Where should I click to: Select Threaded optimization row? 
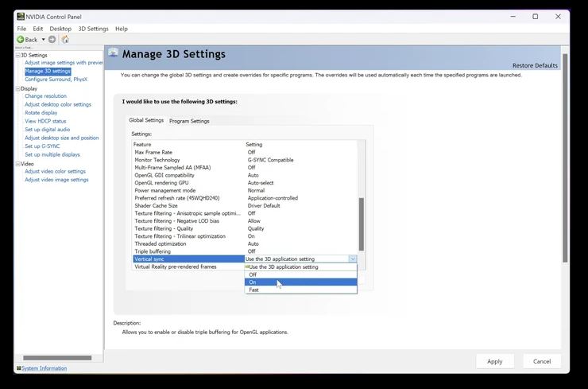coord(245,243)
